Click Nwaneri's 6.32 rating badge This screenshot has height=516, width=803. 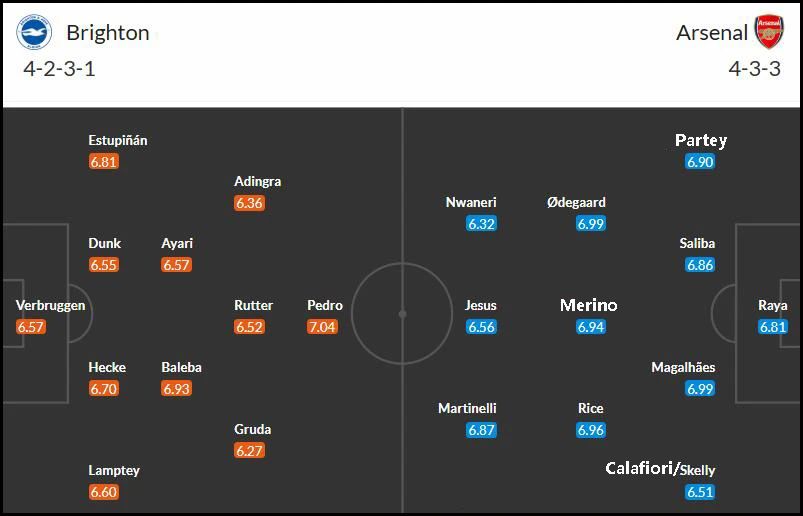[481, 224]
